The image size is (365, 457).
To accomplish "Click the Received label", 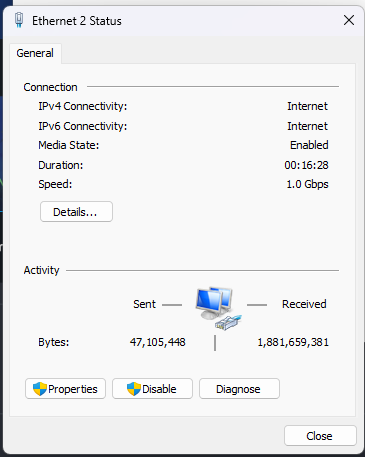I will pyautogui.click(x=304, y=304).
